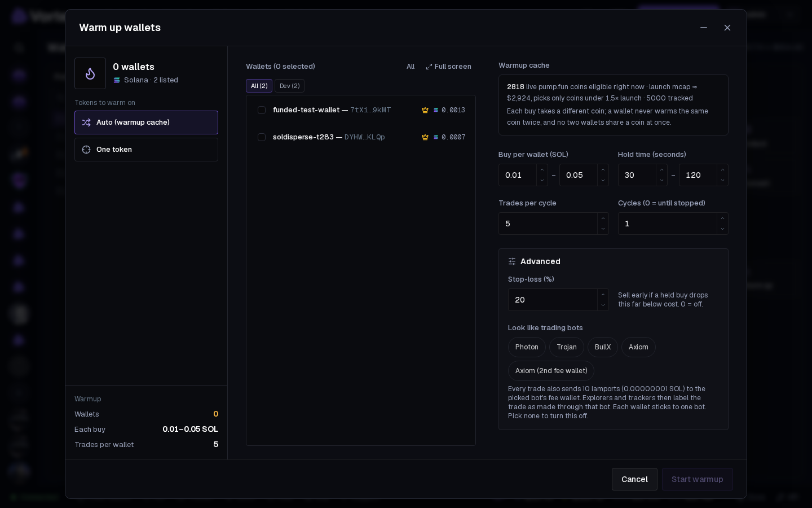Minimize the Warm up wallets dialog
812x508 pixels.
pyautogui.click(x=704, y=28)
